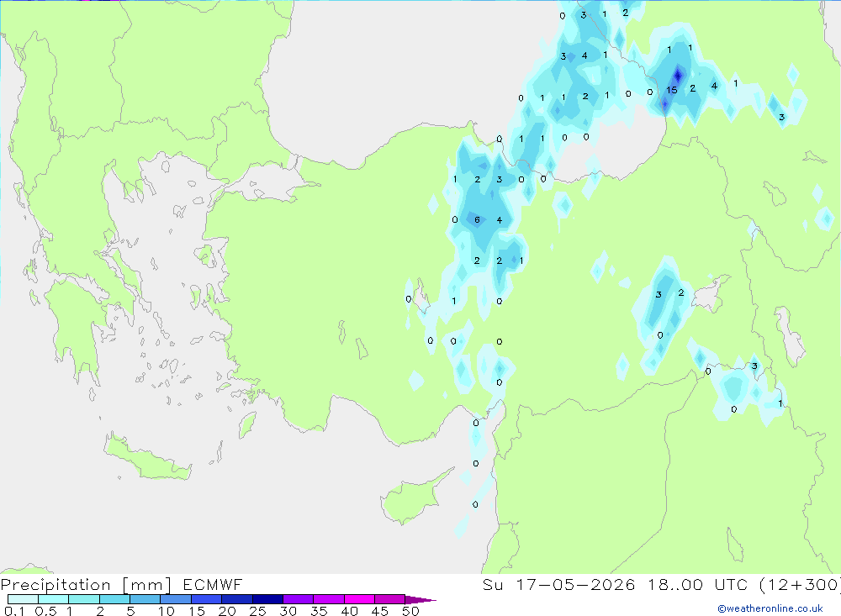Click the '(12+300)' forecast run text
Image resolution: width=841 pixels, height=616 pixels.
tap(800, 584)
